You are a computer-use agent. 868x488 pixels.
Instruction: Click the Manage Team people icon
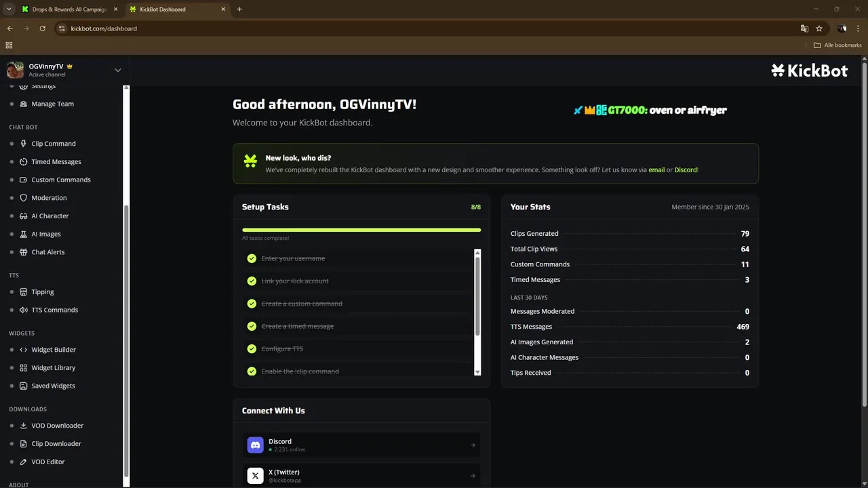point(24,104)
